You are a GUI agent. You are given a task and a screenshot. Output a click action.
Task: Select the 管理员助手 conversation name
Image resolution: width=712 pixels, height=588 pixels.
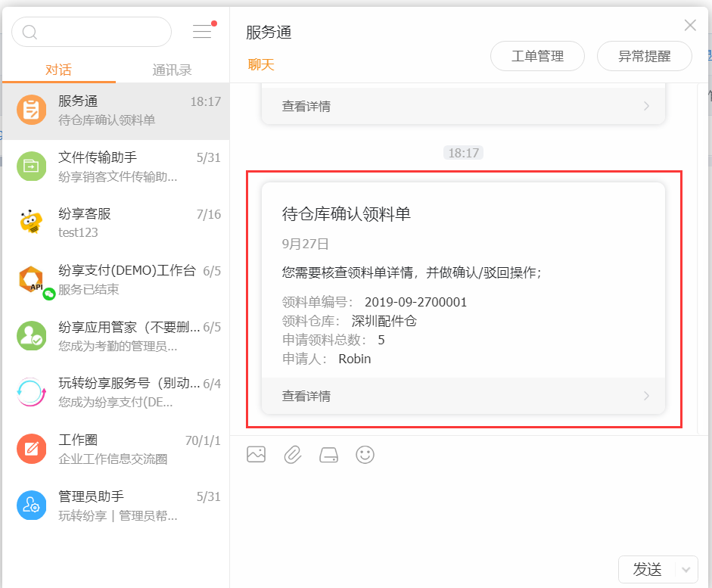(92, 496)
